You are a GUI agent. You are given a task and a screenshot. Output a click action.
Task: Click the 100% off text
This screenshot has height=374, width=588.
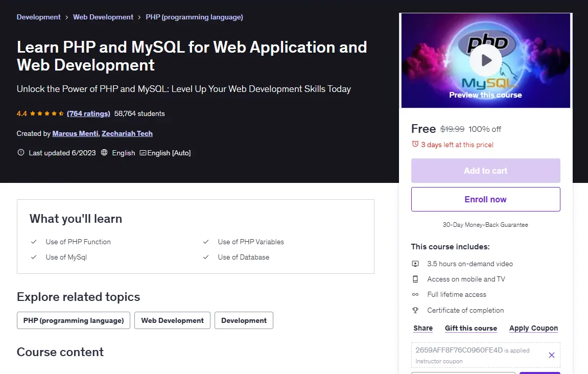(485, 129)
